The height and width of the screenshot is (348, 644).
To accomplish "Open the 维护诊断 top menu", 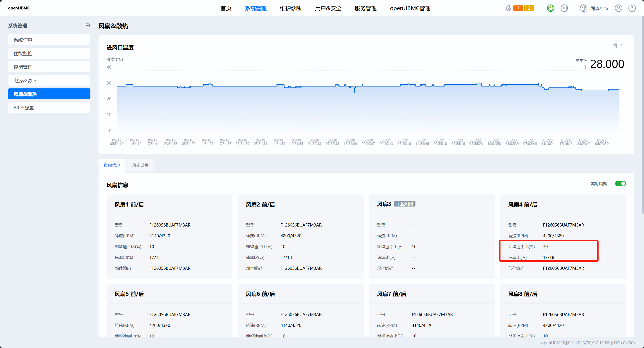I will [290, 8].
